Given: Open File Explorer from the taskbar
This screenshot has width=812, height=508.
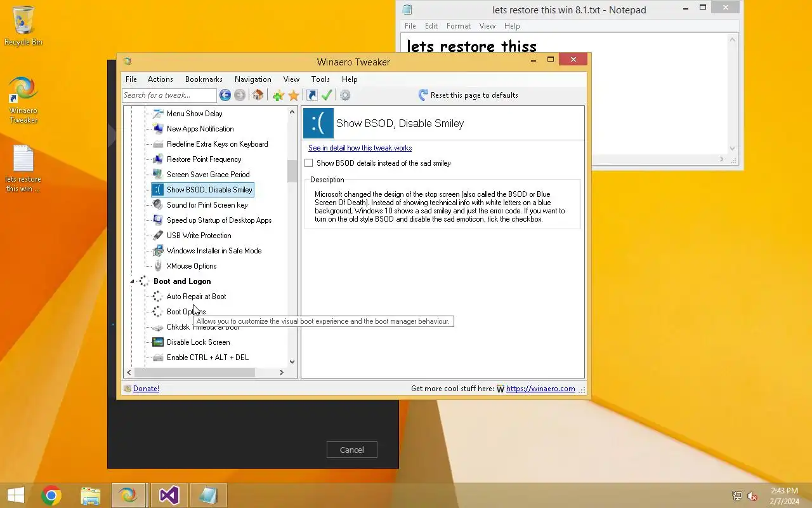Looking at the screenshot, I should pyautogui.click(x=91, y=495).
